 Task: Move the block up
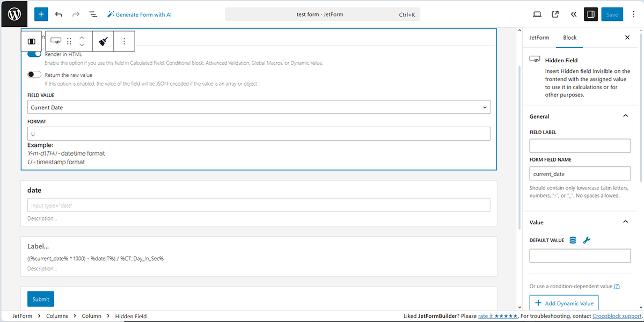(82, 38)
